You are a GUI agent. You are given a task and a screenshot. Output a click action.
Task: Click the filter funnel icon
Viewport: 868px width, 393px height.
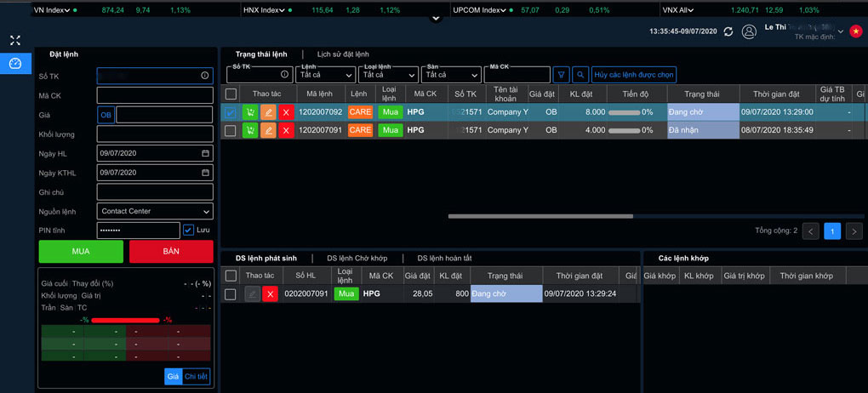click(561, 75)
